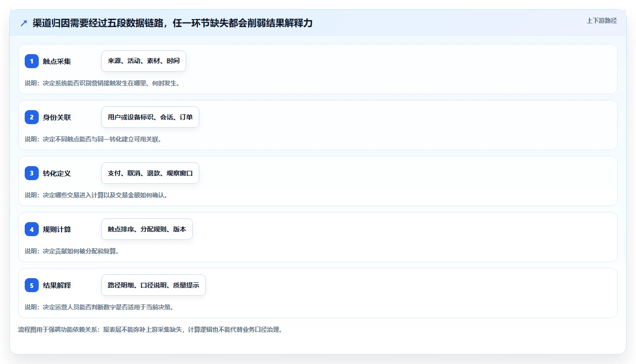Click the 结果解释 step title
This screenshot has width=636, height=364.
tap(57, 285)
